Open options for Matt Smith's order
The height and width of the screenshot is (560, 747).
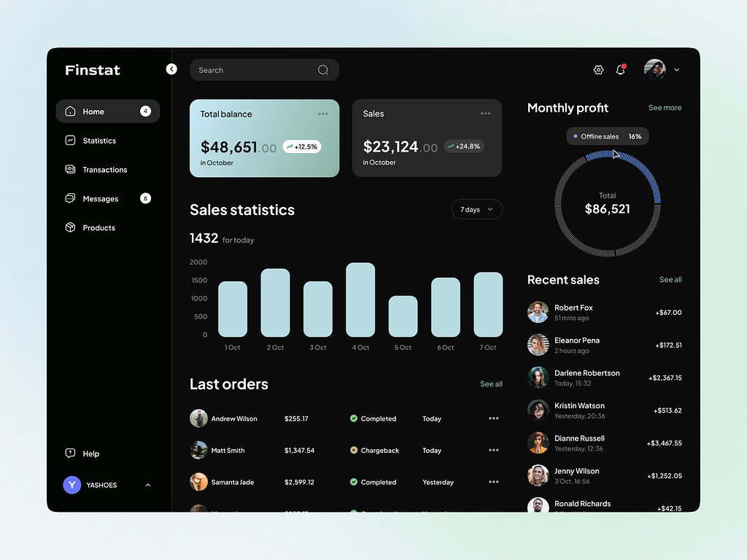point(494,451)
